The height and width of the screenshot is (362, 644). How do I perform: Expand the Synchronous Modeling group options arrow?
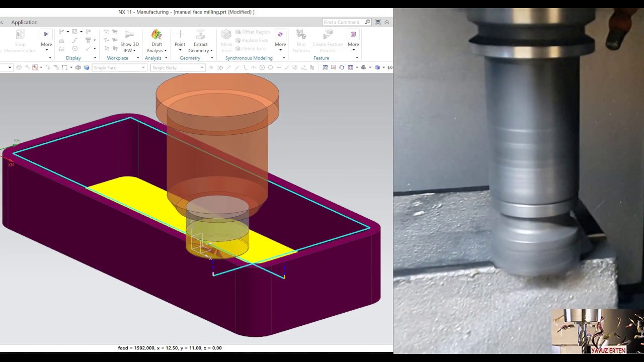click(x=284, y=58)
